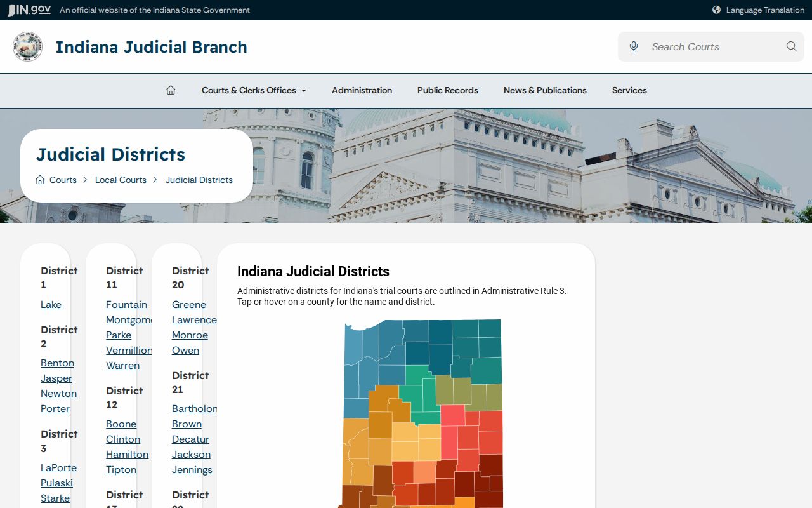Click the globe Language Translation icon
812x508 pixels.
716,10
